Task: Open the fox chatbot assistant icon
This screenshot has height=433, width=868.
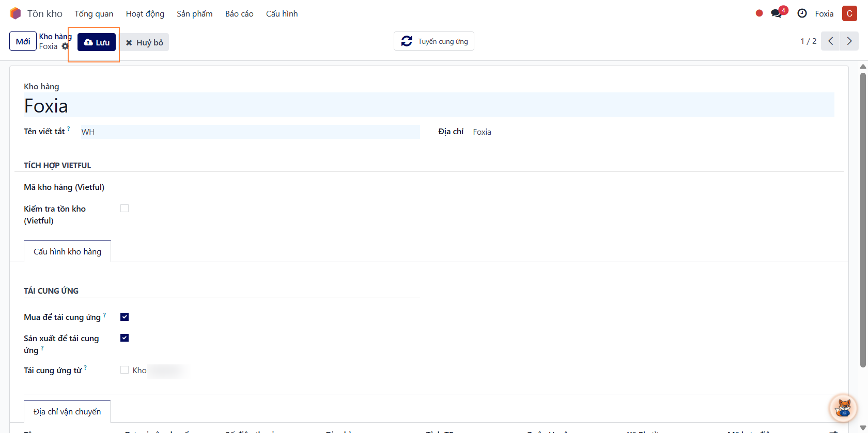Action: coord(843,408)
